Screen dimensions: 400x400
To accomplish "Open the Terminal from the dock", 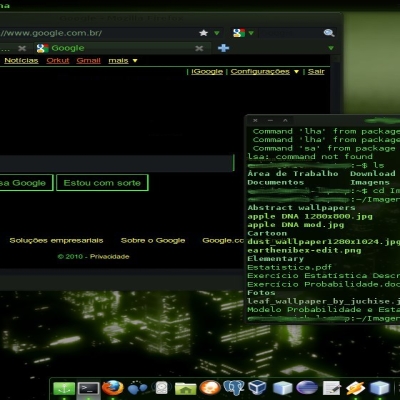I will click(x=88, y=389).
